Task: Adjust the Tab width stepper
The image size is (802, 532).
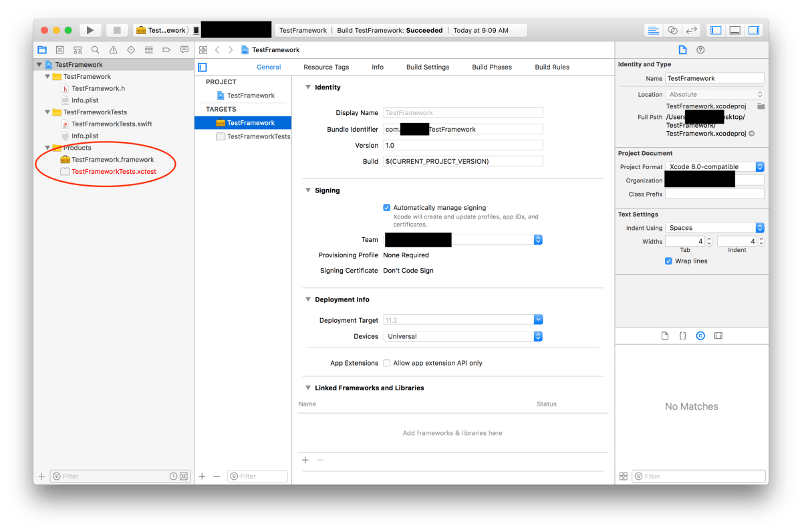Action: (x=709, y=241)
